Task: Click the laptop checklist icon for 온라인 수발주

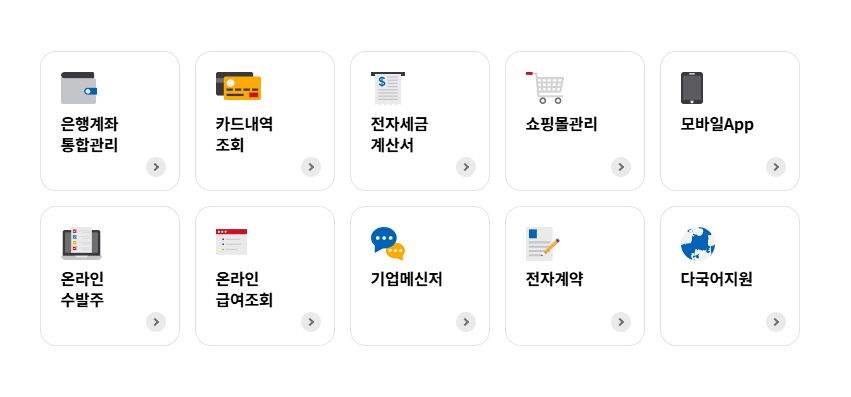Action: pyautogui.click(x=81, y=243)
